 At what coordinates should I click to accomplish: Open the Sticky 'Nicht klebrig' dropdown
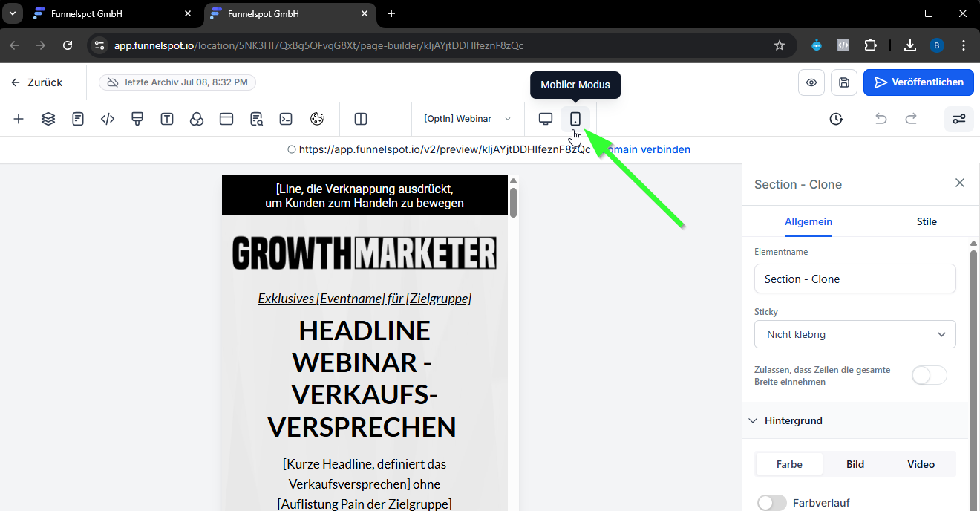pyautogui.click(x=855, y=334)
